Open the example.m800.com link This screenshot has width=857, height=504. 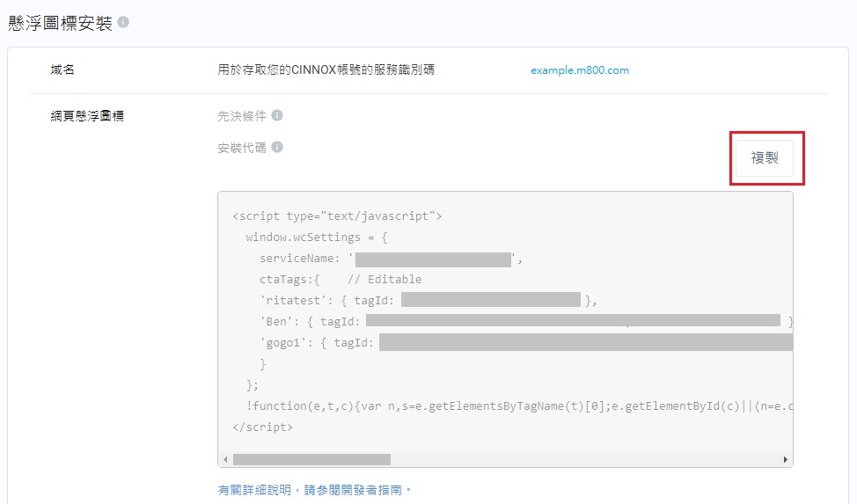click(x=580, y=70)
